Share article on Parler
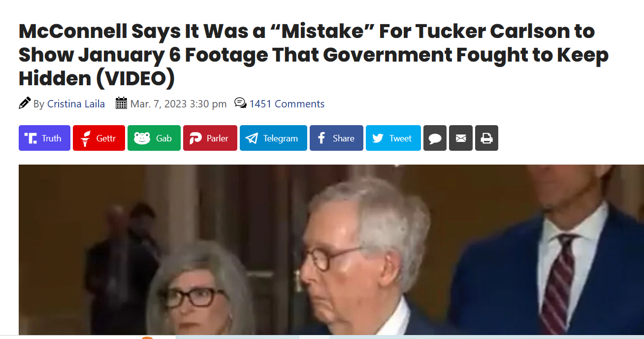Viewport: 644px width, 339px height. (x=210, y=138)
